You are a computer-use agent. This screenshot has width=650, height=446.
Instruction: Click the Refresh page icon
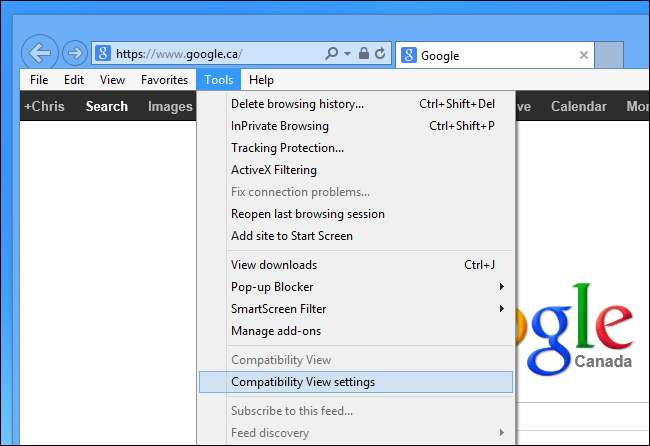point(380,53)
